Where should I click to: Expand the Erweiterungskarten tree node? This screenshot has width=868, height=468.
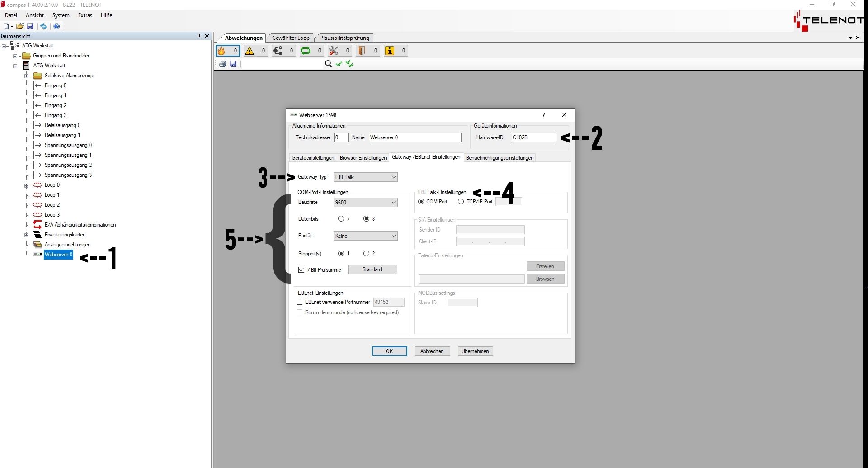pos(26,235)
